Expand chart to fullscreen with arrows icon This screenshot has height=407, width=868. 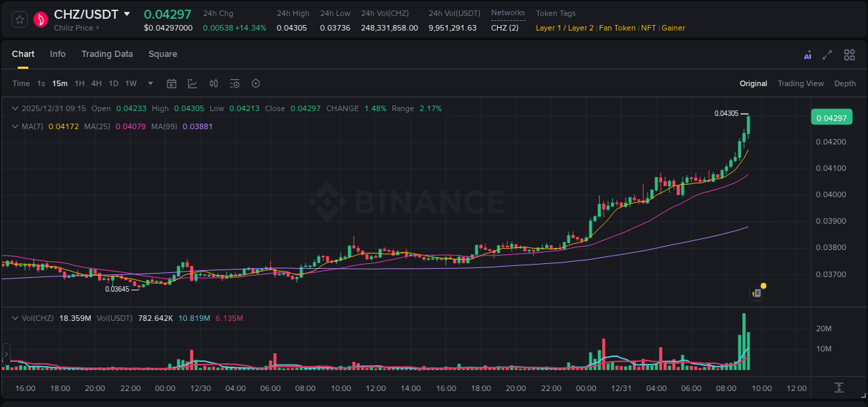tap(827, 54)
